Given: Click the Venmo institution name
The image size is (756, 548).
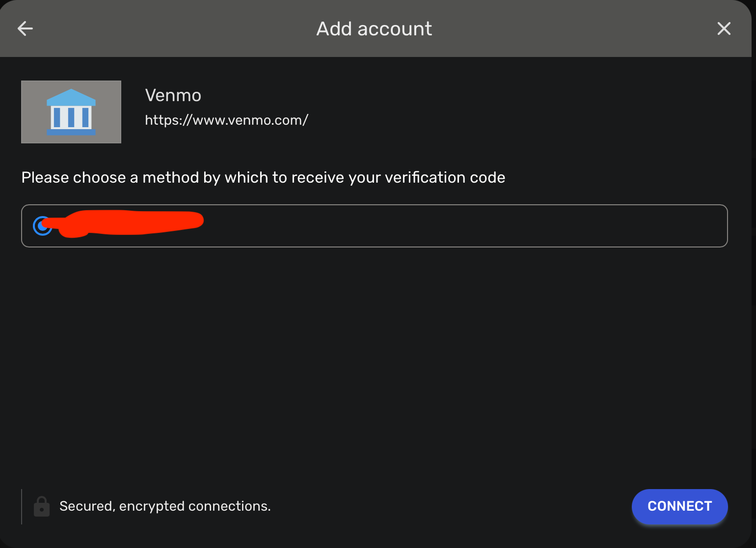Looking at the screenshot, I should point(173,95).
